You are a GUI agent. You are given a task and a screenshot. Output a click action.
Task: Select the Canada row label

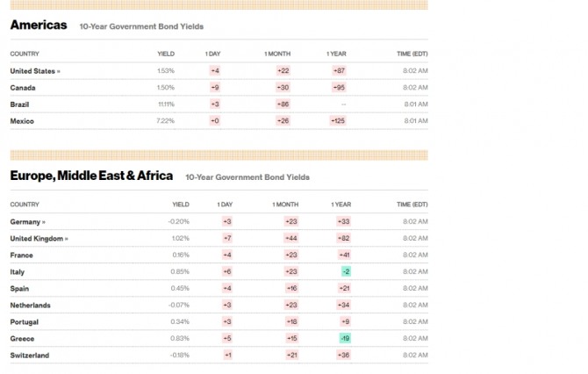(x=23, y=88)
